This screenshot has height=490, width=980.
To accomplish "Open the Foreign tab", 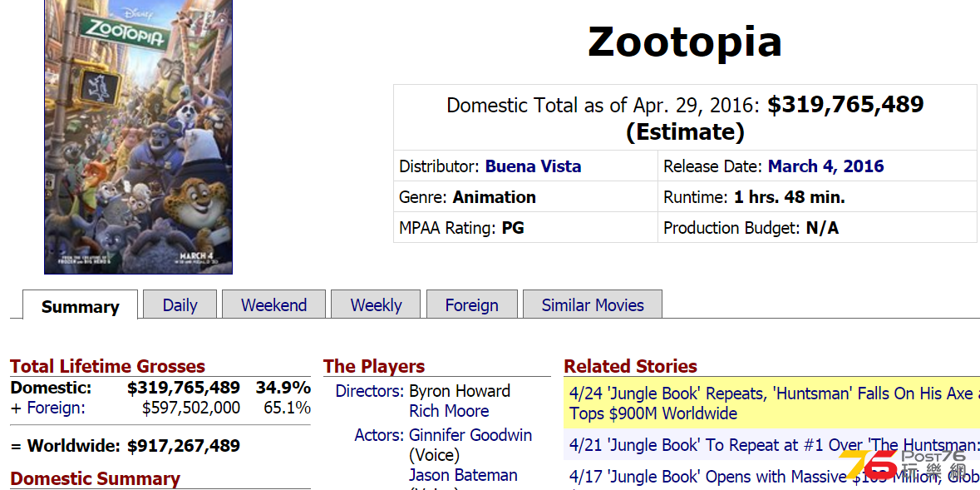I will coord(472,304).
